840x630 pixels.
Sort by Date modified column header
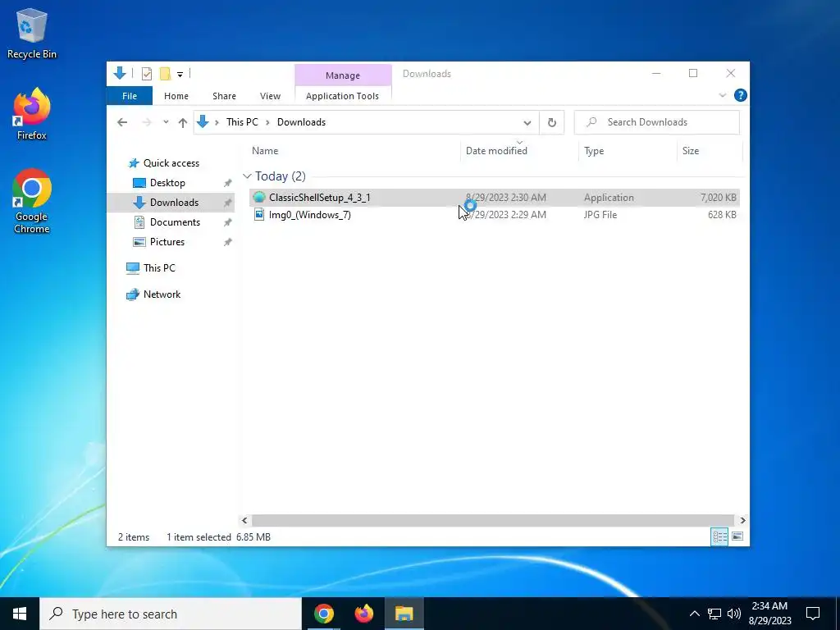(519, 151)
